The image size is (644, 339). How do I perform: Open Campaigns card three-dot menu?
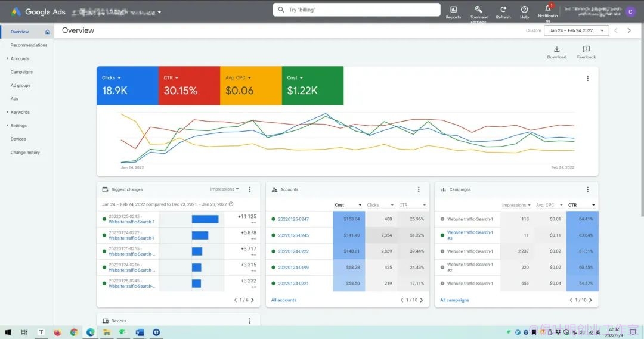[x=588, y=189]
